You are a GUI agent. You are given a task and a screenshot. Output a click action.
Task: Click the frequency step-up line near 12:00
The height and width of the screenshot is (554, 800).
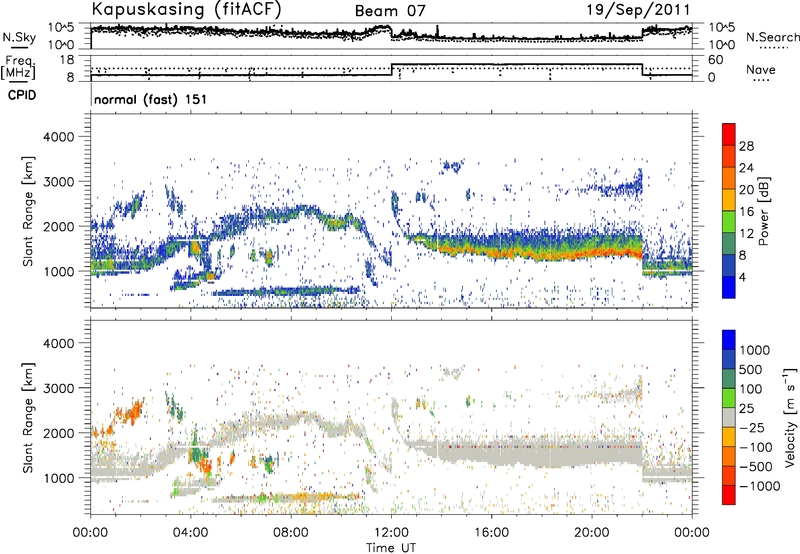click(391, 70)
